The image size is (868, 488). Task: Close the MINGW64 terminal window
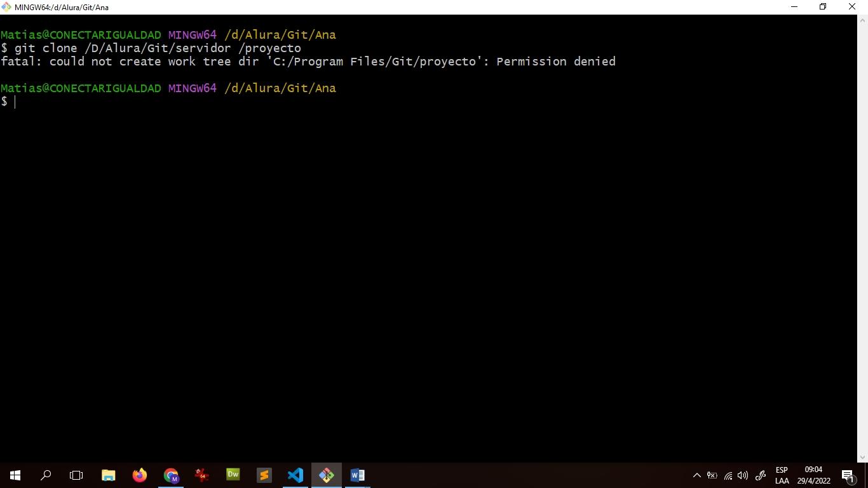click(x=852, y=7)
